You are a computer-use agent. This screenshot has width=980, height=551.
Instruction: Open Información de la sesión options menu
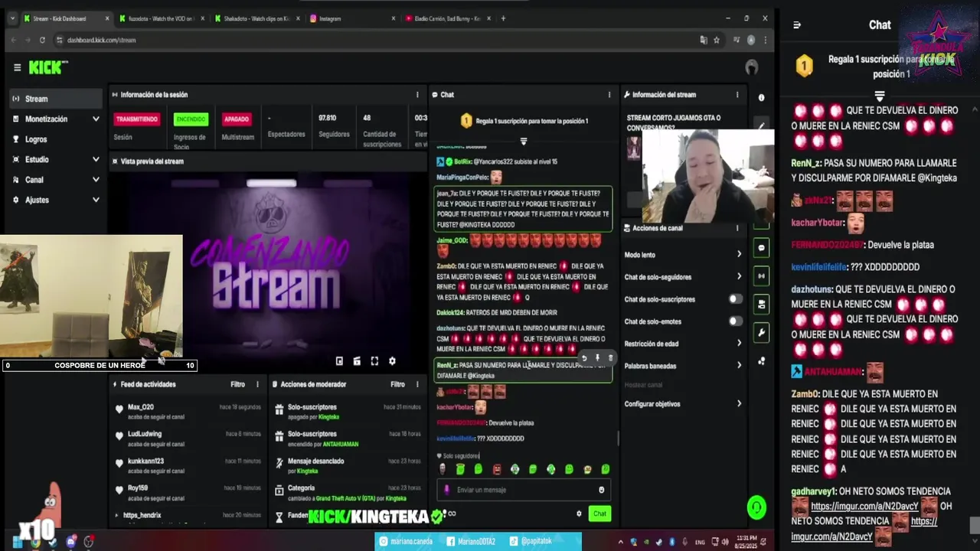pyautogui.click(x=417, y=95)
